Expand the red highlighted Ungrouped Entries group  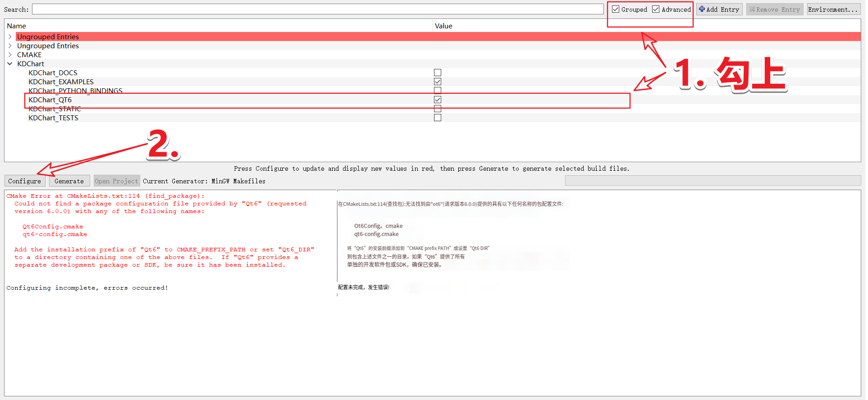tap(10, 36)
